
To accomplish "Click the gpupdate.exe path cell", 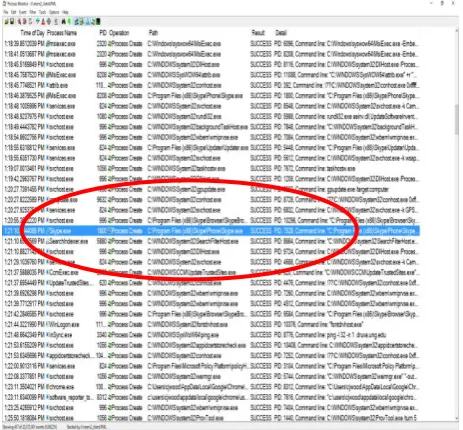I will 186,189.
